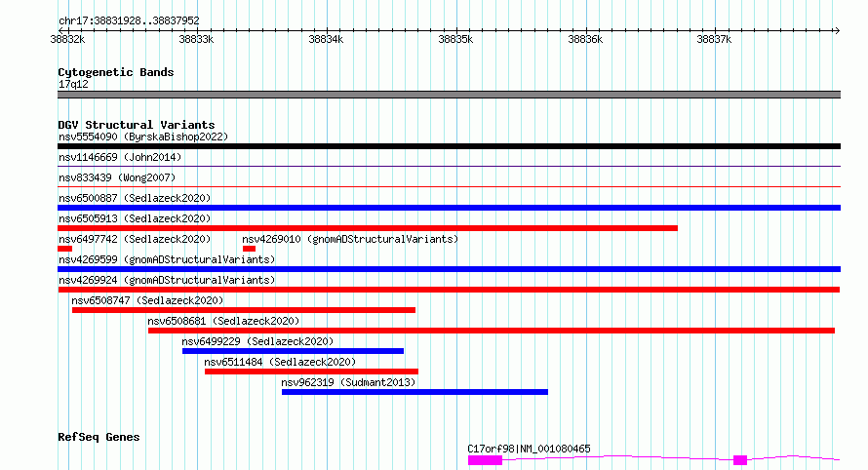Click the short red nsv6497742 bar

[x=64, y=249]
